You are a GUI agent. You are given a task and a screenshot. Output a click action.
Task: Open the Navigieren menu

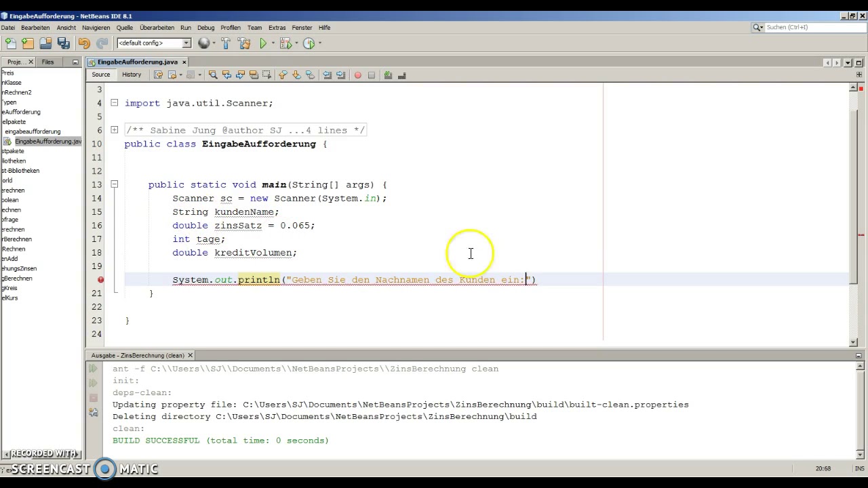point(96,28)
